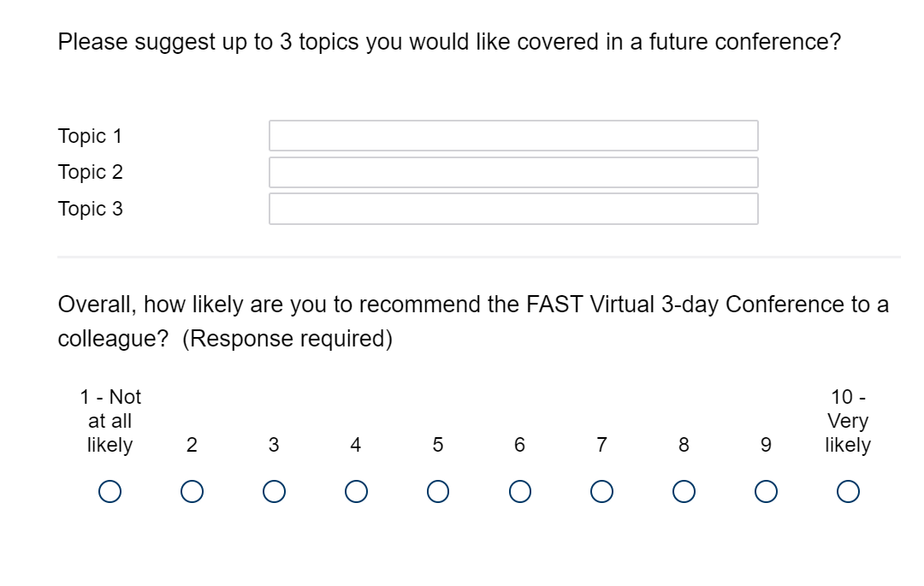The width and height of the screenshot is (924, 586).
Task: Click the '(Response required)' text
Action: click(287, 339)
